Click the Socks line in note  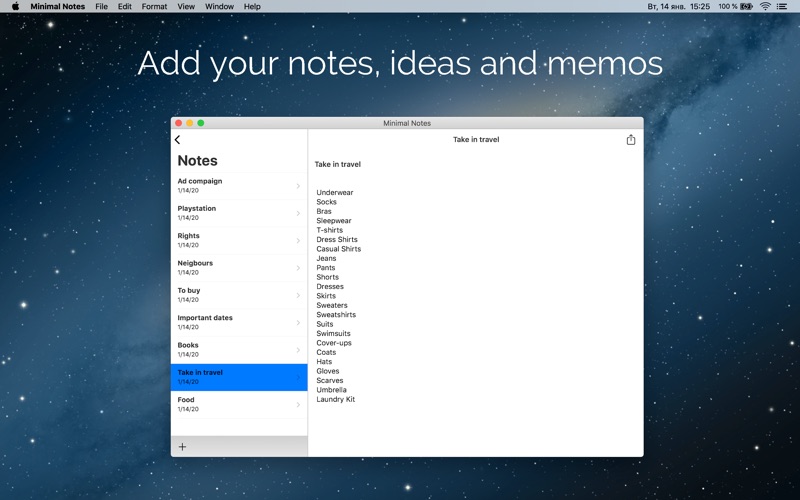click(327, 202)
